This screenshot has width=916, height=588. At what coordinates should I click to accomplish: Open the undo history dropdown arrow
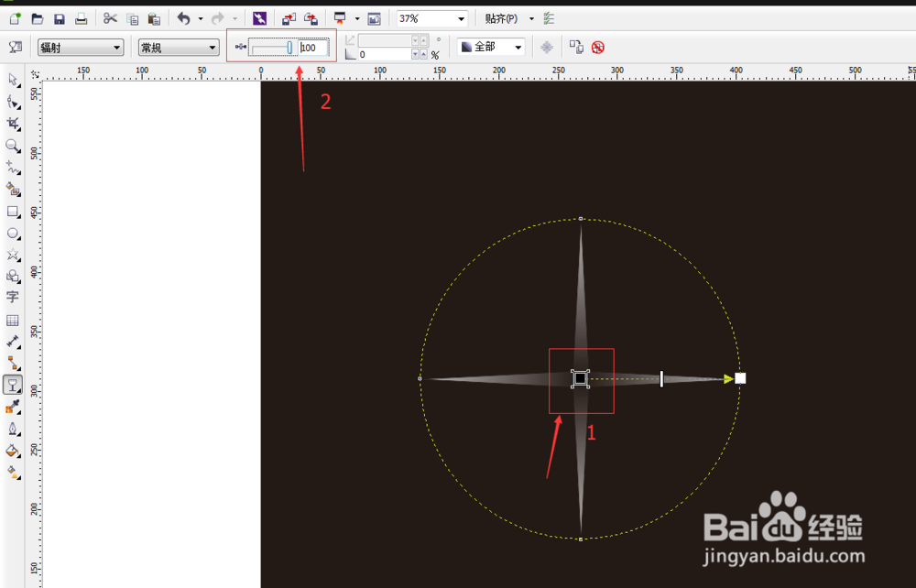(201, 19)
